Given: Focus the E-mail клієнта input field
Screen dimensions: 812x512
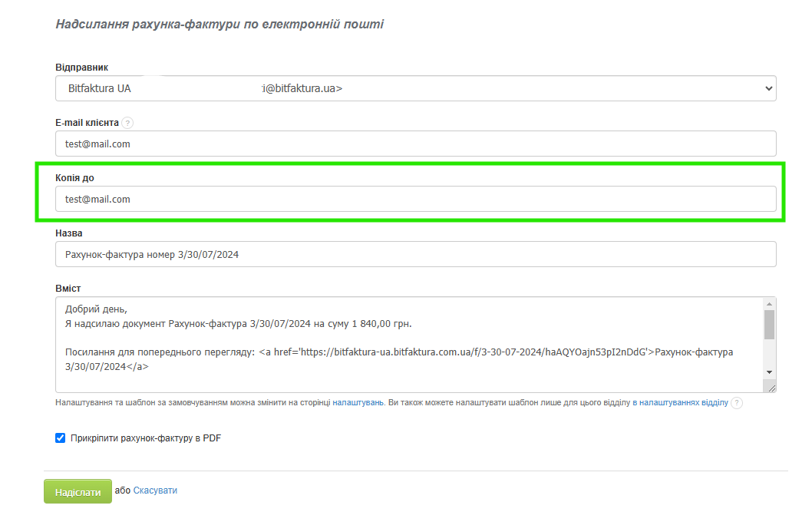Looking at the screenshot, I should [415, 144].
